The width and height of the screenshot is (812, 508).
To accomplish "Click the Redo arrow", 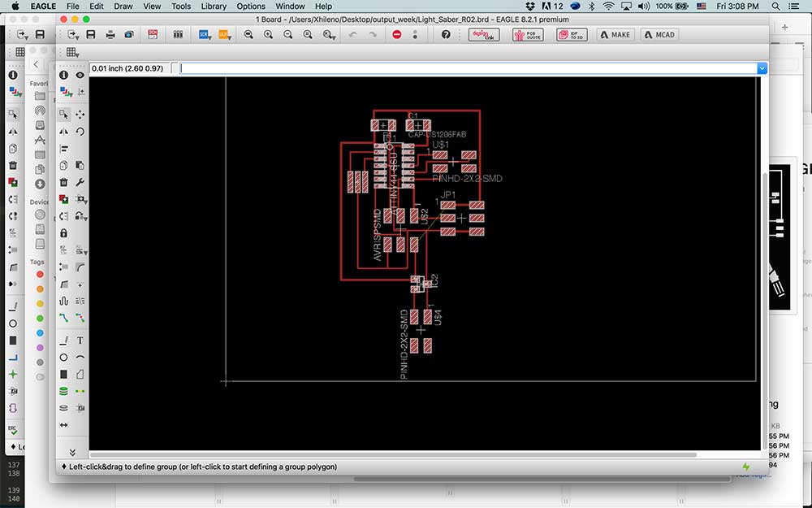I will tap(373, 35).
